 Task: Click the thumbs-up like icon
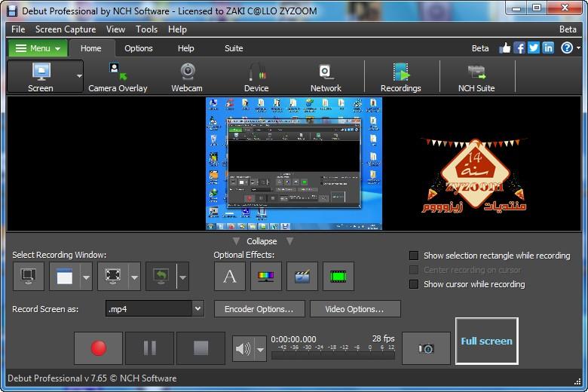[x=505, y=48]
